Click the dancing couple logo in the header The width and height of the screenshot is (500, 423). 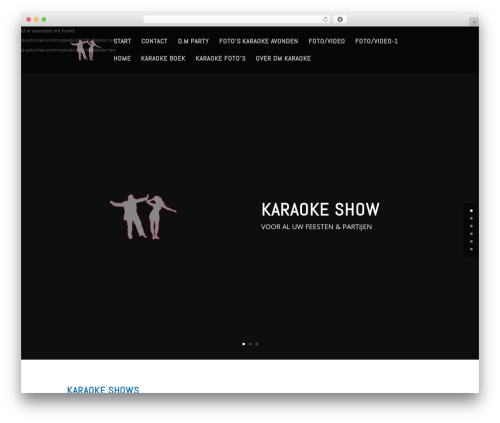click(86, 50)
